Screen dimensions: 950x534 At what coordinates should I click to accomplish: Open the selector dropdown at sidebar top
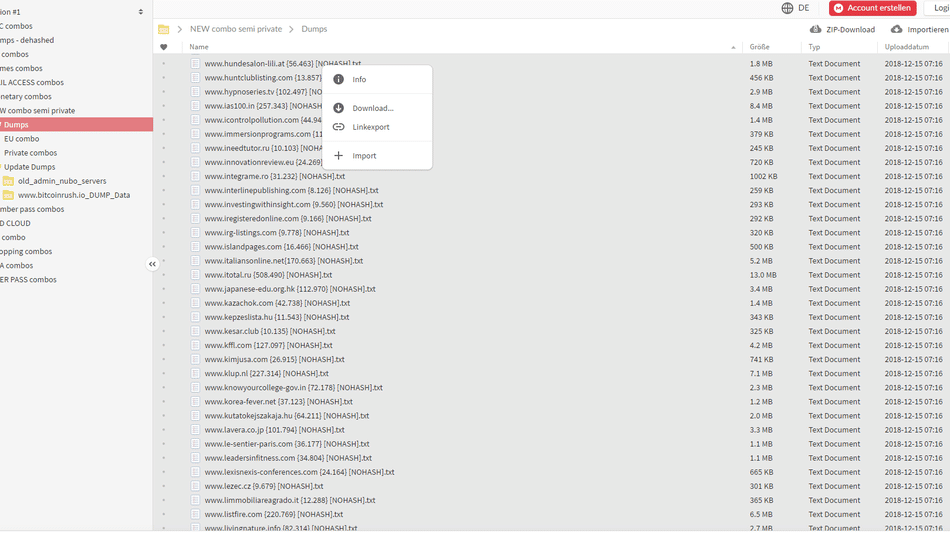click(x=141, y=12)
